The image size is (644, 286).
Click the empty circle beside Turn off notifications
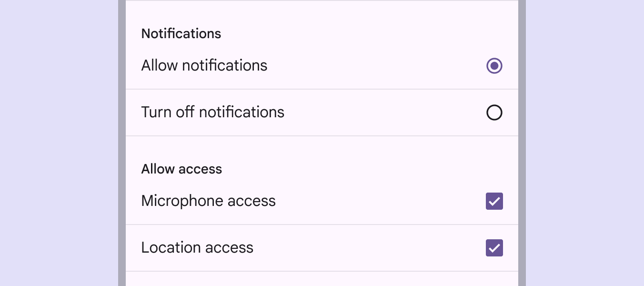coord(494,113)
